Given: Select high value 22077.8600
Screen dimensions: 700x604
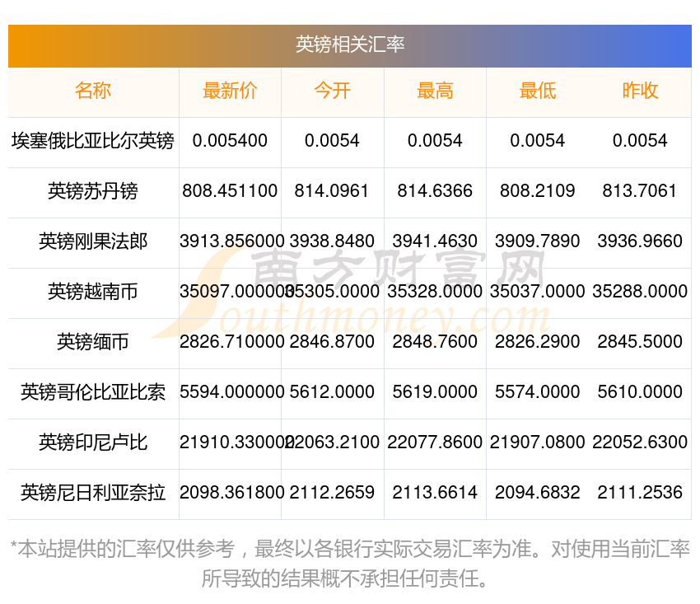Looking at the screenshot, I should pos(435,442).
